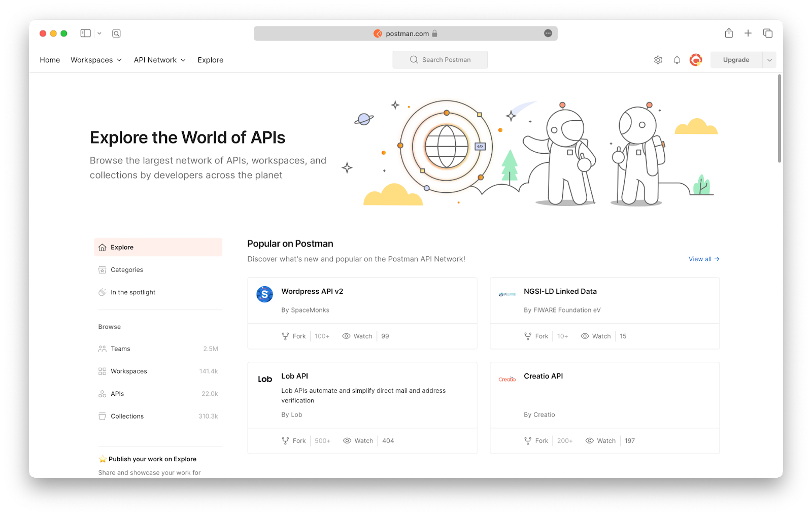Click the 141.4k Workspaces count
The height and width of the screenshot is (516, 812).
(x=209, y=371)
